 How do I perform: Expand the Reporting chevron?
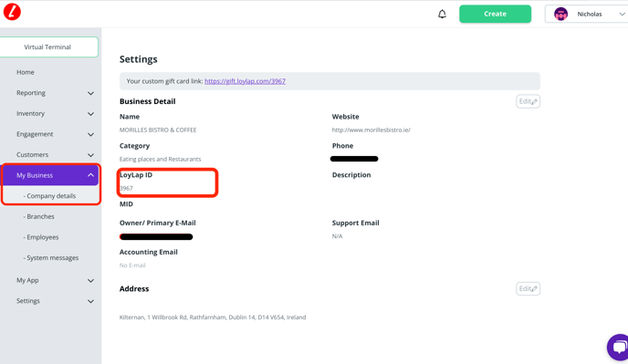click(91, 93)
